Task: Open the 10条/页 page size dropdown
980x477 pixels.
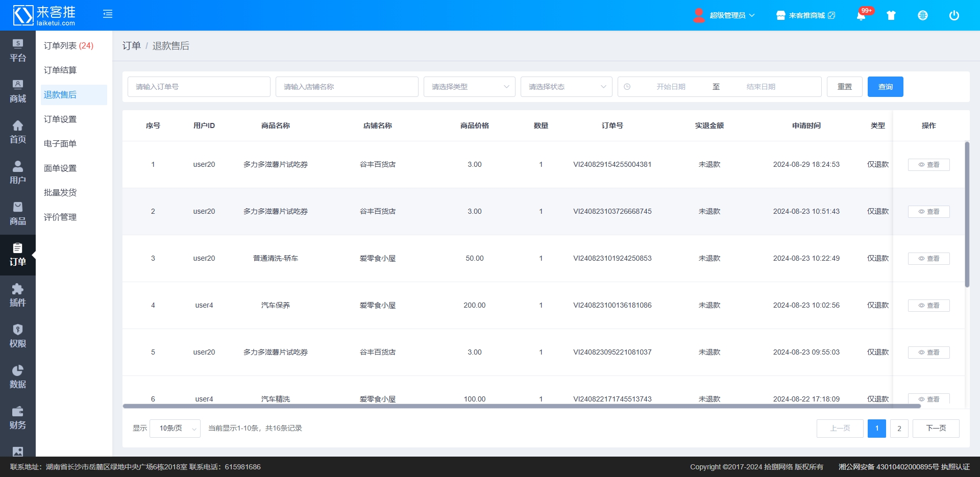Action: pos(175,429)
